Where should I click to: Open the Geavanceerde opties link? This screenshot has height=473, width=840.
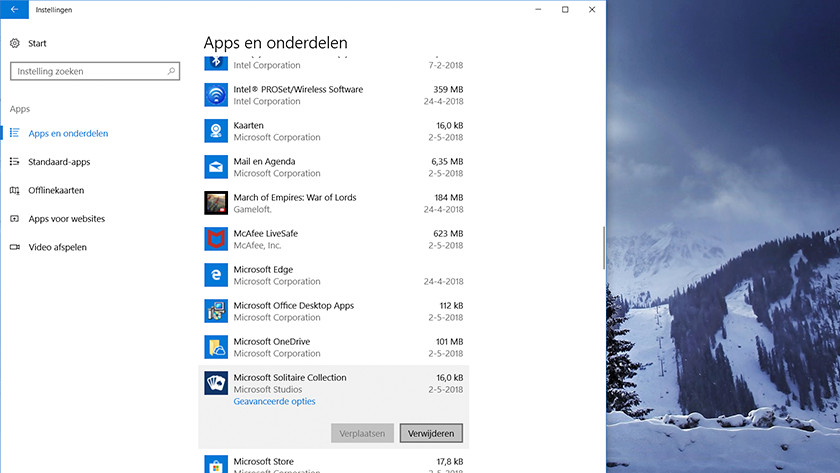(274, 402)
